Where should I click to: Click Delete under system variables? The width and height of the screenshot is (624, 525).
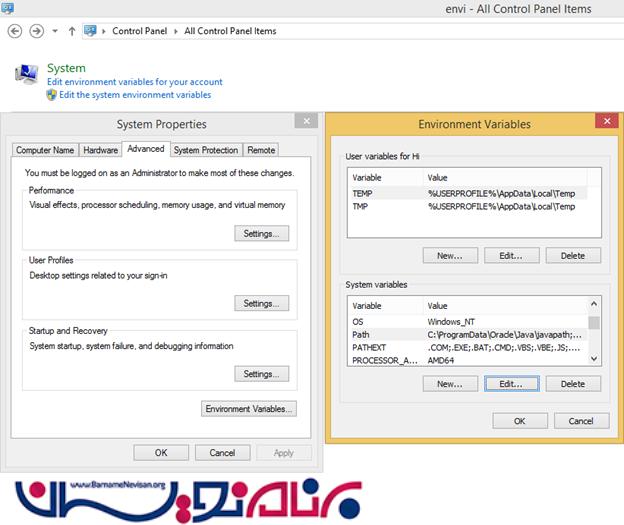573,384
